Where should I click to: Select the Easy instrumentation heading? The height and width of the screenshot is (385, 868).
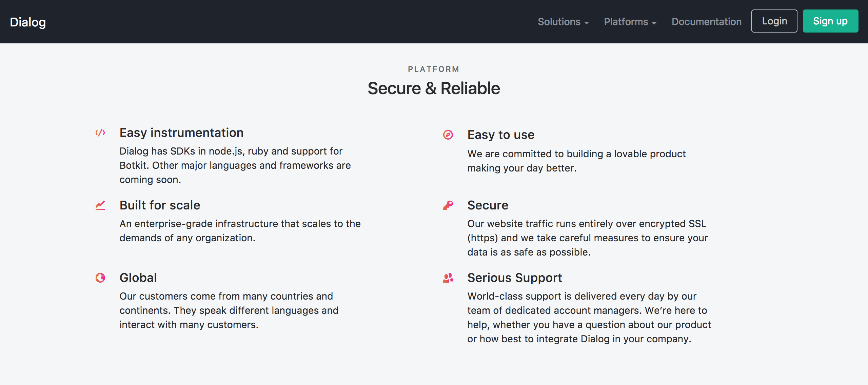[x=181, y=133]
